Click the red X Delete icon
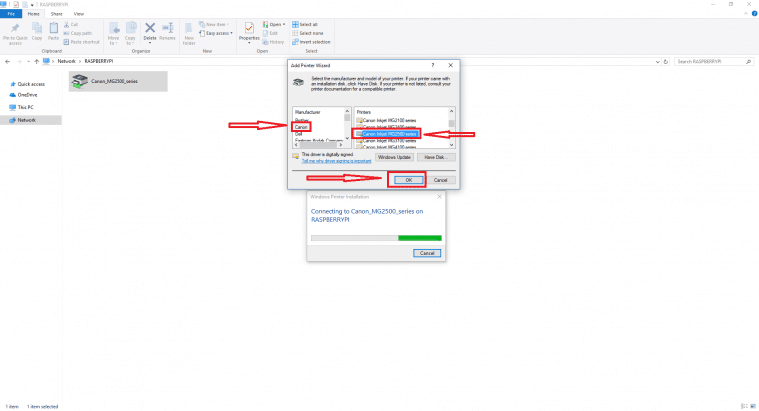Viewport: 759px width, 411px height. [150, 28]
